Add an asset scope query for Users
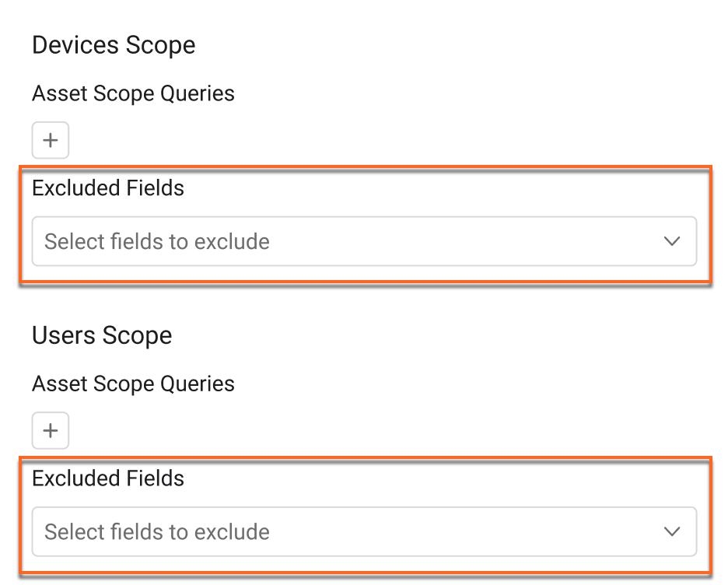The height and width of the screenshot is (585, 728). point(50,430)
